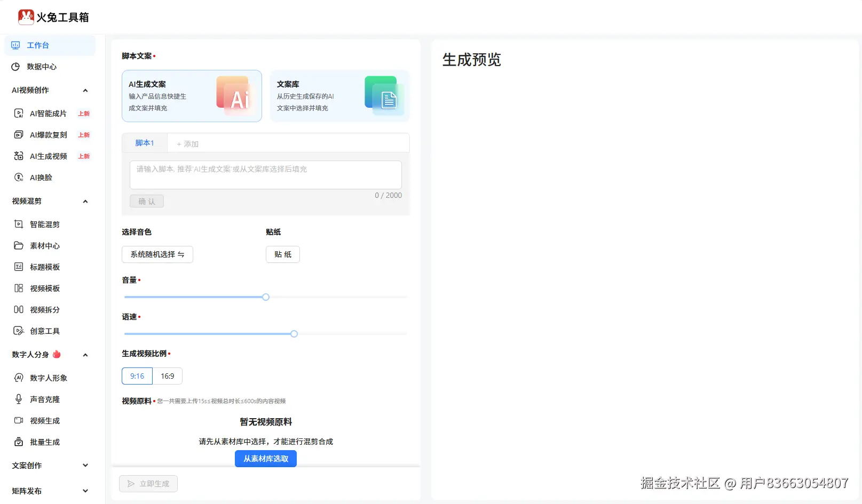Choose the 文案库 card
The height and width of the screenshot is (504, 862).
[x=340, y=96]
